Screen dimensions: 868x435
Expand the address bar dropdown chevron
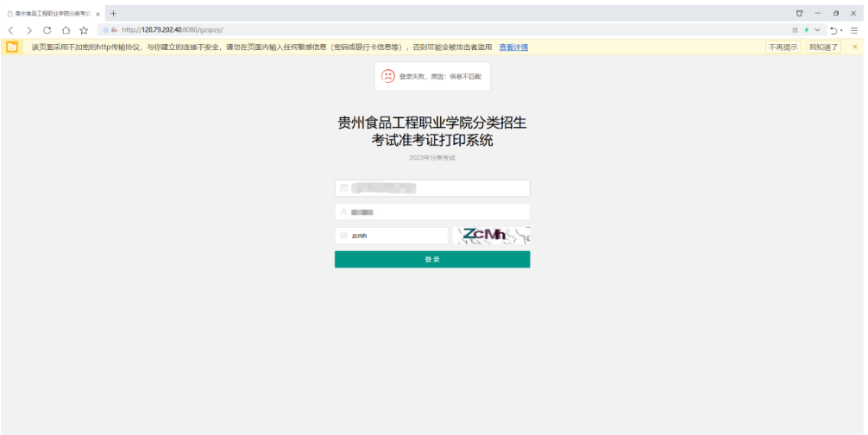[817, 30]
